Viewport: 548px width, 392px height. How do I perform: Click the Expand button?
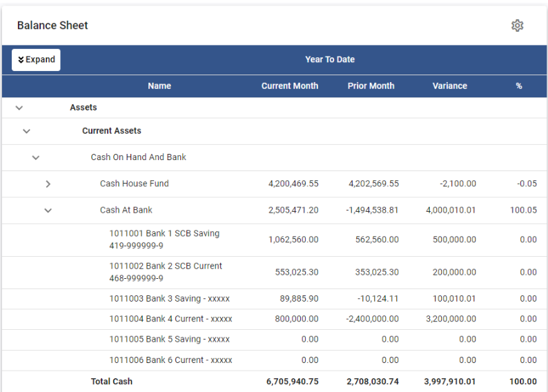[x=36, y=60]
